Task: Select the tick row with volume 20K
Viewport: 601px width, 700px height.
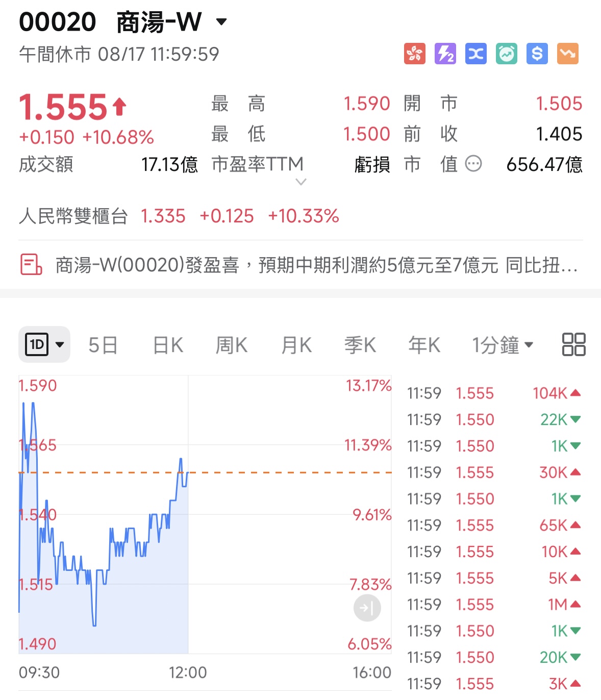Action: [x=494, y=658]
